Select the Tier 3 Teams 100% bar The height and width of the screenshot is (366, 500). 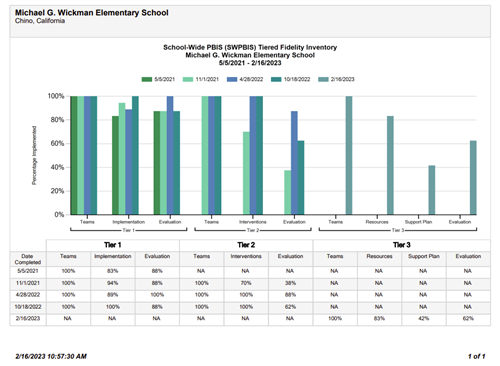tap(349, 155)
